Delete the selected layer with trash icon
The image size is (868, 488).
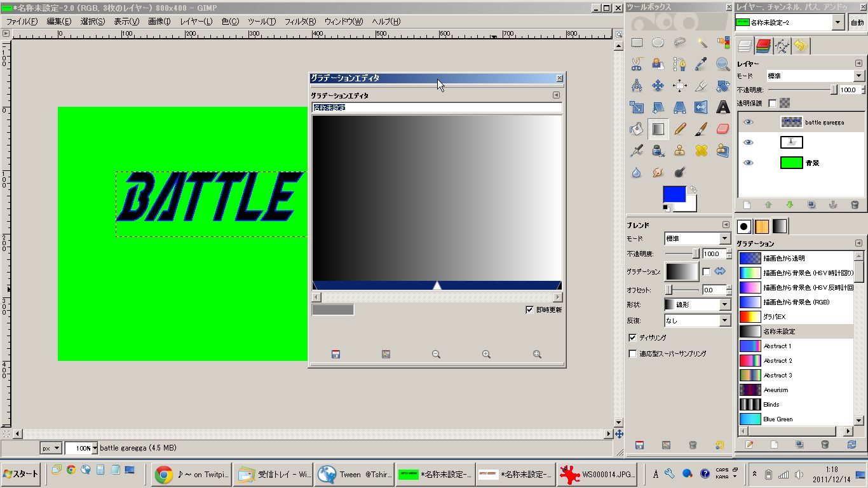855,205
